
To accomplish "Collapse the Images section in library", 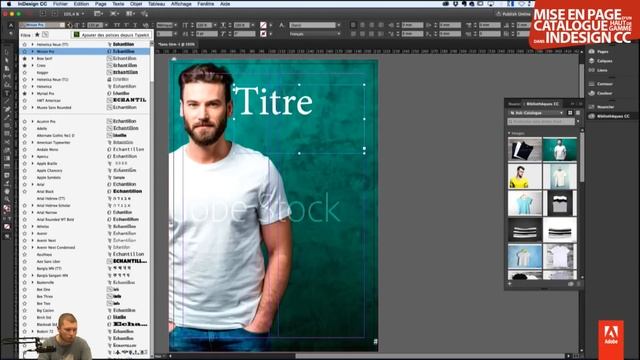I will (509, 133).
